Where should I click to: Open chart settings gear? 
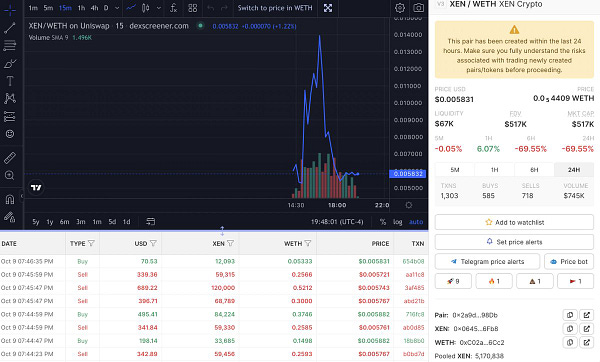400,8
